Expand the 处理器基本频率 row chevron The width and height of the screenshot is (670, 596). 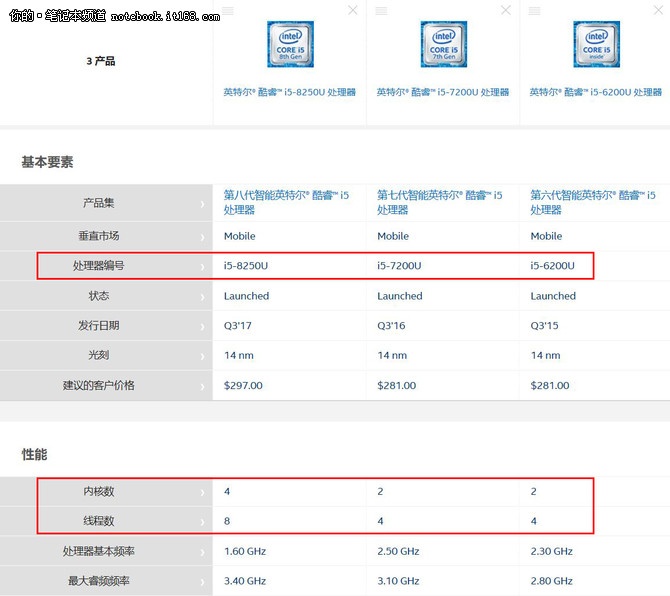click(203, 552)
